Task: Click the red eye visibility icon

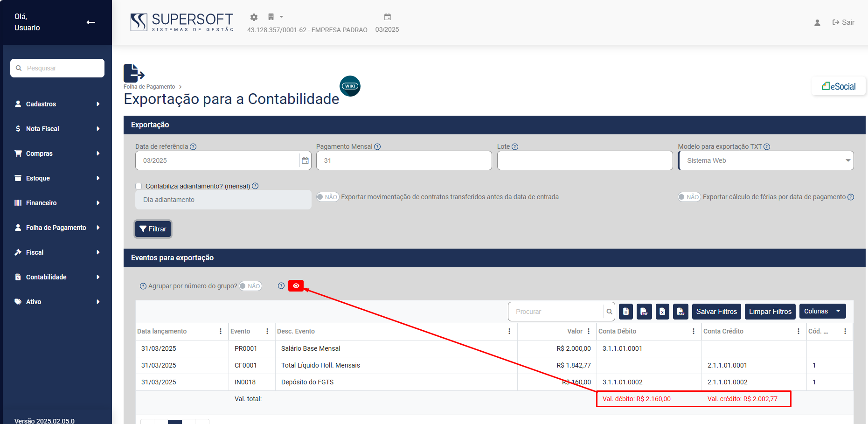Action: pos(296,286)
